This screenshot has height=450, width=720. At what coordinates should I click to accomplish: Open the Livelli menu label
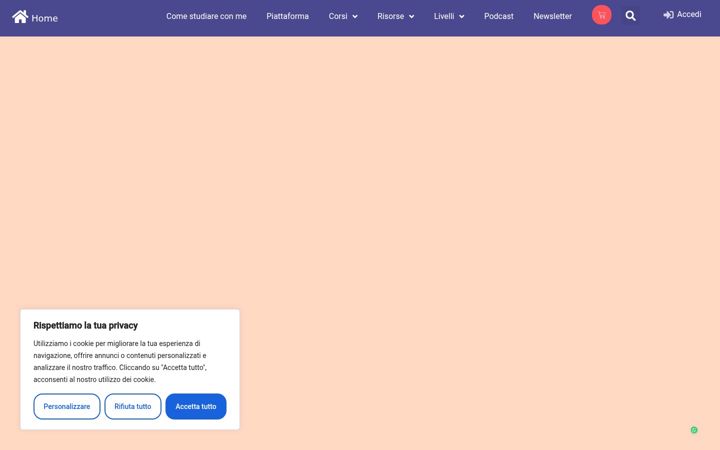click(444, 16)
